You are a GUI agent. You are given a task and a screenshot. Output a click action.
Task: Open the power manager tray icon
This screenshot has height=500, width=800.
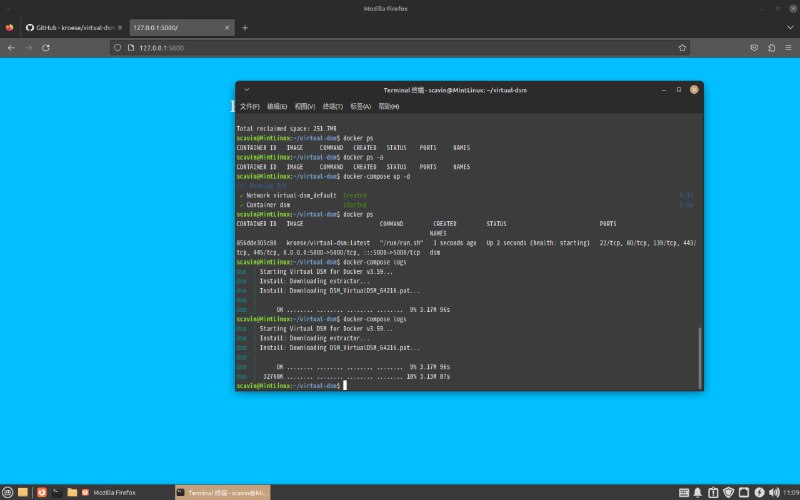click(x=759, y=493)
